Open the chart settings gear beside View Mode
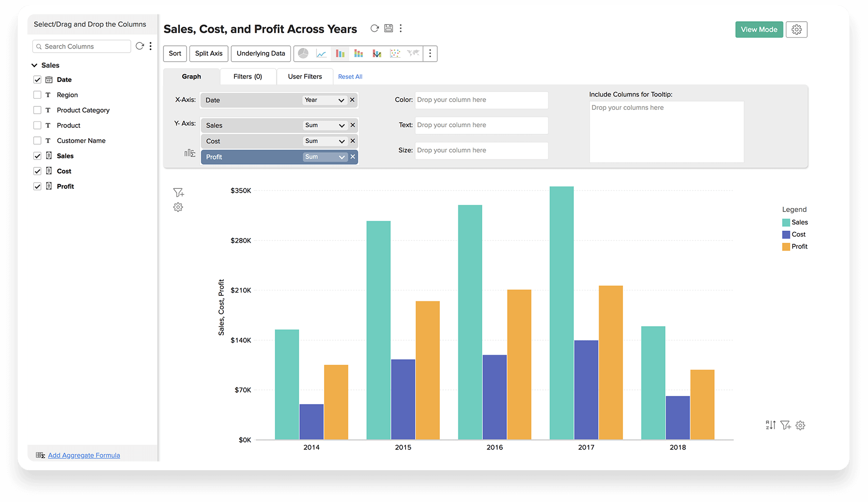Screen dimensions: 868x502 pyautogui.click(x=796, y=29)
